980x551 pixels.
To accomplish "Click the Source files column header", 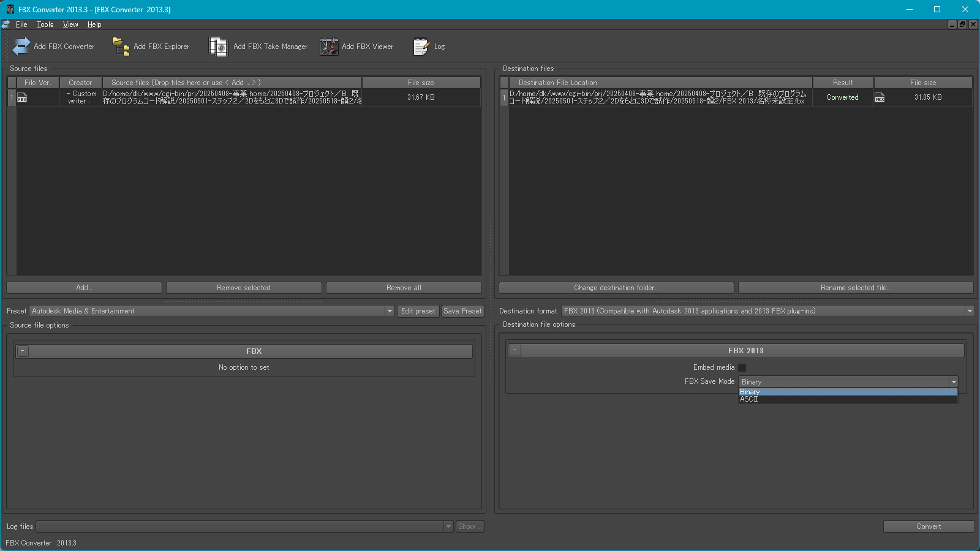I will (232, 83).
